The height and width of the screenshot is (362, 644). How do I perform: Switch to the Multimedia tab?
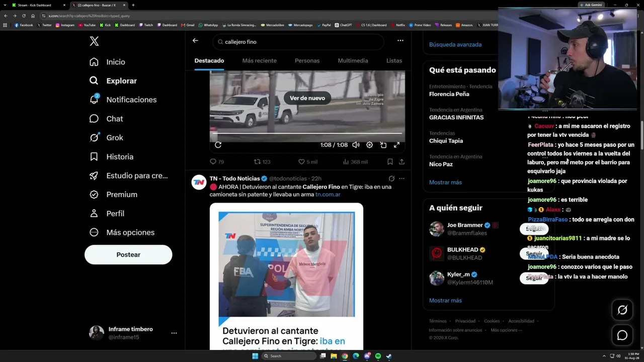pos(353,61)
